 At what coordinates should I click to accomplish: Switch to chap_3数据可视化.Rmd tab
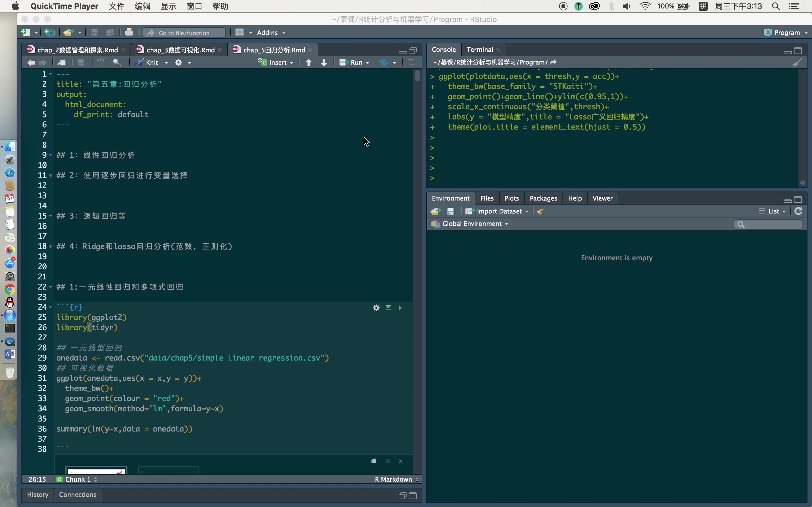[180, 50]
